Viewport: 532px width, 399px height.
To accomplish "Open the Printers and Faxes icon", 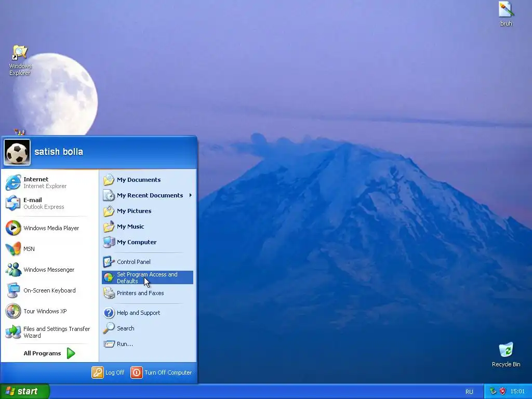I will (x=109, y=293).
